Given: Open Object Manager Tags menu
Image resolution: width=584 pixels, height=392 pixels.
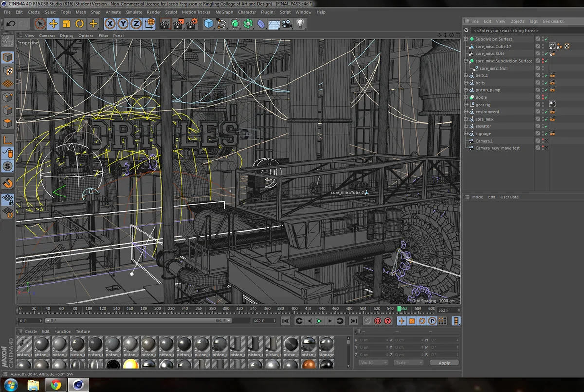Looking at the screenshot, I should pos(533,21).
